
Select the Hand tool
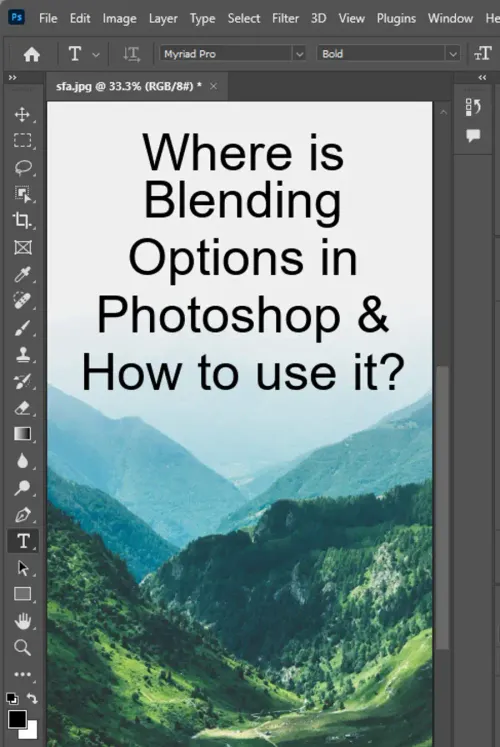click(x=22, y=621)
